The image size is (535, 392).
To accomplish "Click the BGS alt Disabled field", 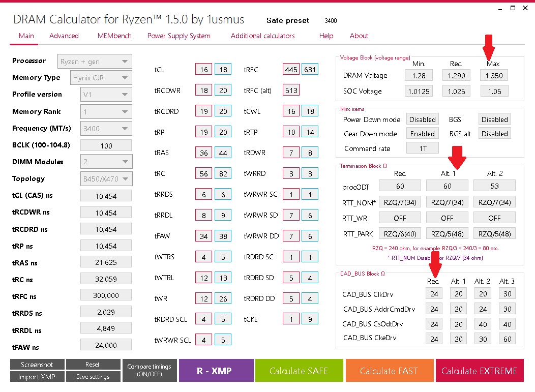I will [495, 134].
